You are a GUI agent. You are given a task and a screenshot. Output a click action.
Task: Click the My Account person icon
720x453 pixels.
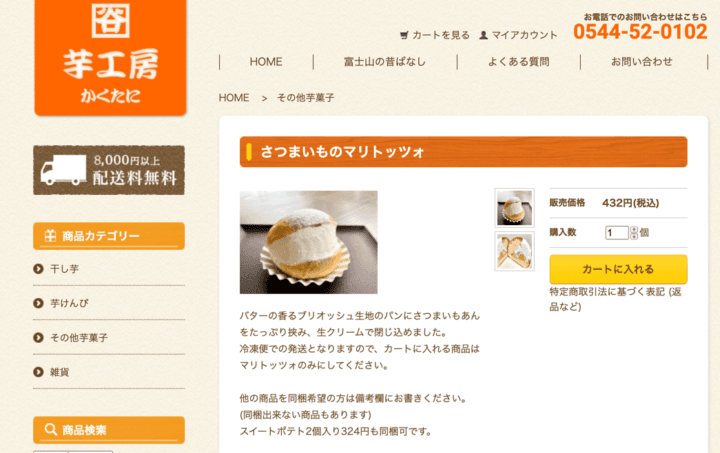point(484,35)
